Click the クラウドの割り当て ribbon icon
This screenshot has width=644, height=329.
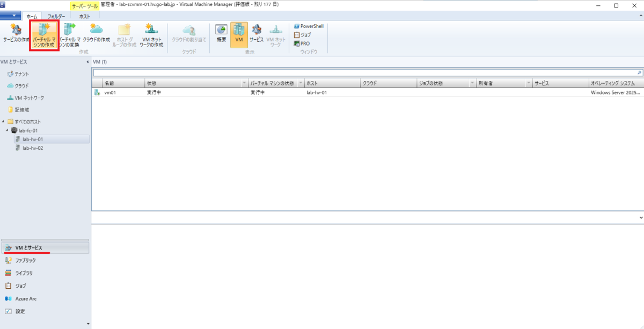point(189,33)
